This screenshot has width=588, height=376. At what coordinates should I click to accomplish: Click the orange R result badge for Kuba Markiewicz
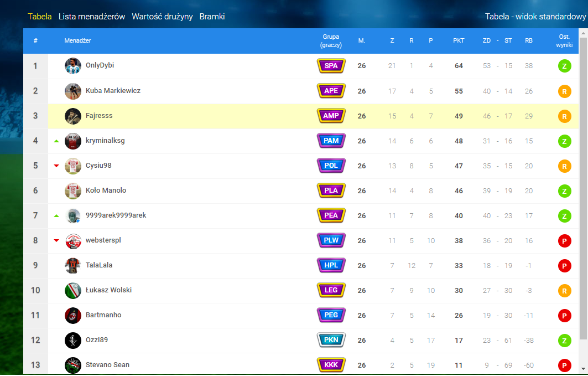click(564, 91)
